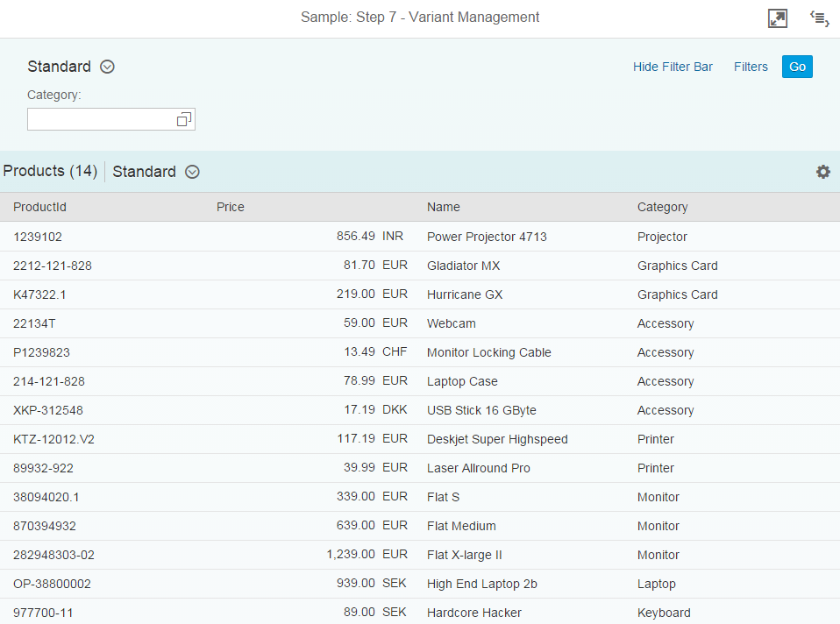Viewport: 840px width, 624px height.
Task: Select the Power Projector 4713 row
Action: (485, 237)
